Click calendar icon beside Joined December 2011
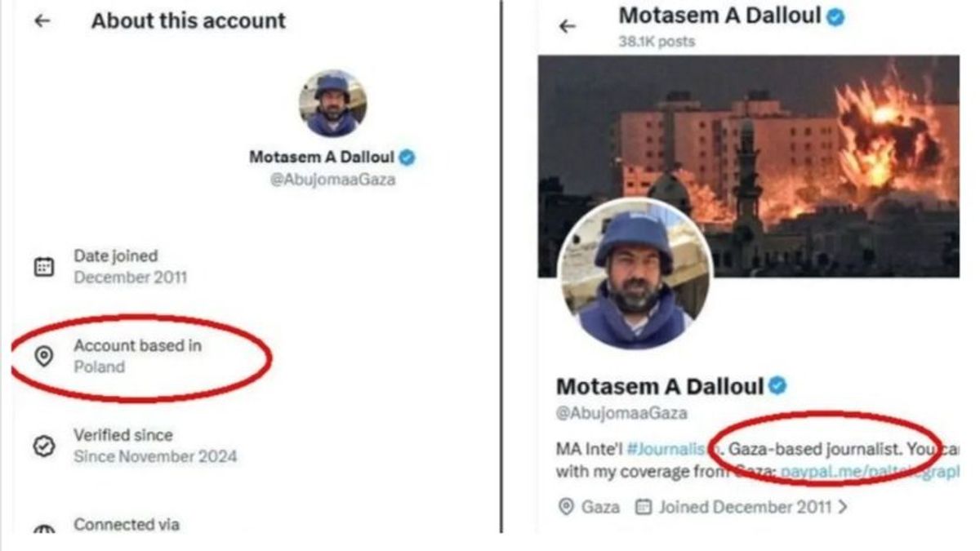 tap(644, 507)
